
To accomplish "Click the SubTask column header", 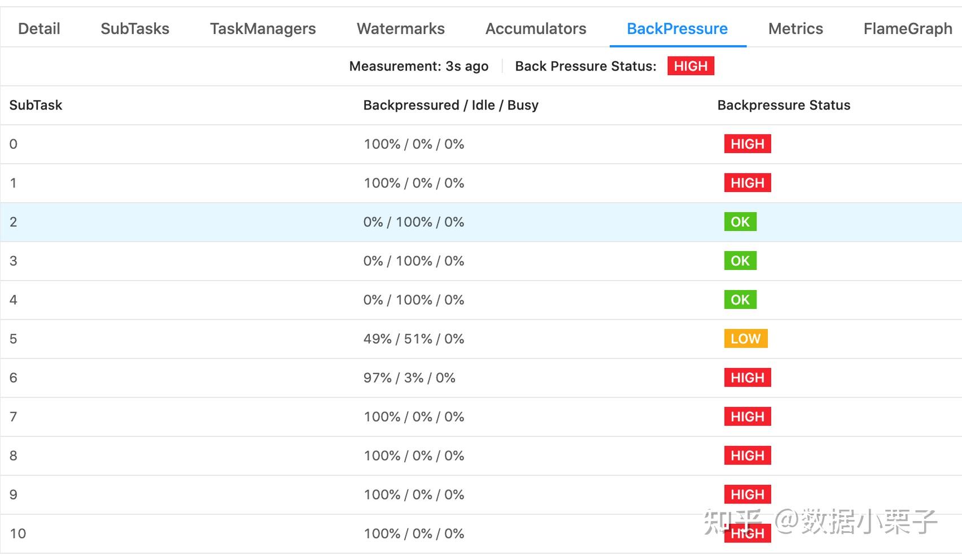I will tap(36, 105).
